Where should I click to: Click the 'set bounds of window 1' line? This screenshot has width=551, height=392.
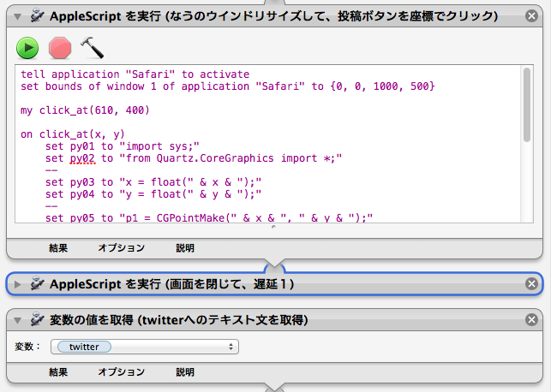click(x=228, y=86)
